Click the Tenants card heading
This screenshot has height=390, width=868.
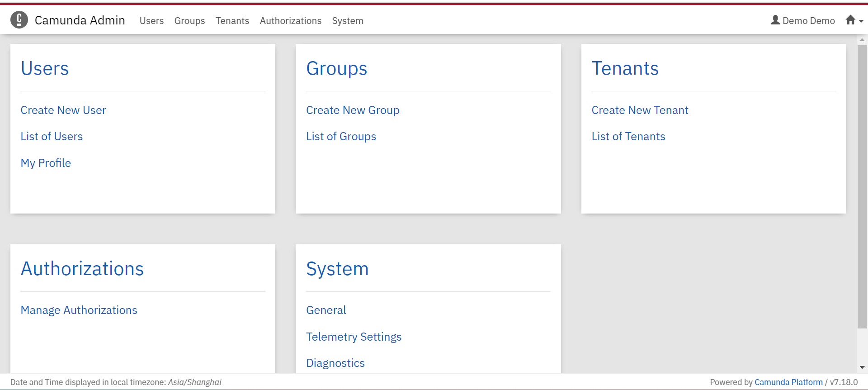pyautogui.click(x=625, y=69)
